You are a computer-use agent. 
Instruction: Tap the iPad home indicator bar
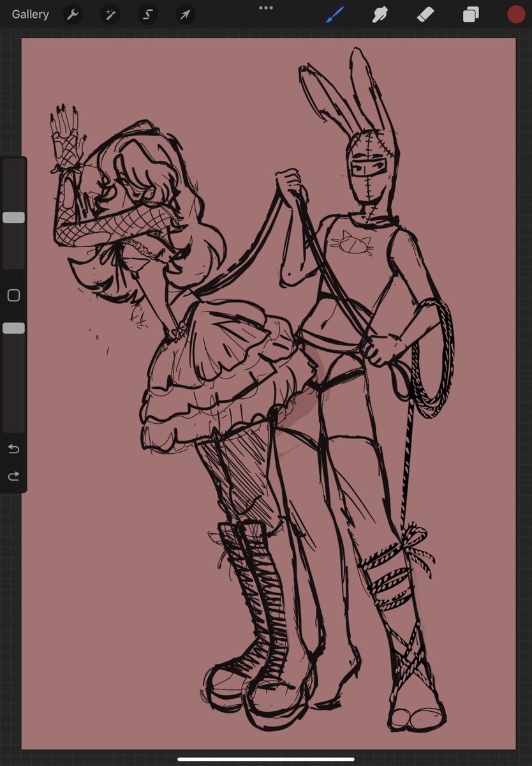click(x=266, y=759)
